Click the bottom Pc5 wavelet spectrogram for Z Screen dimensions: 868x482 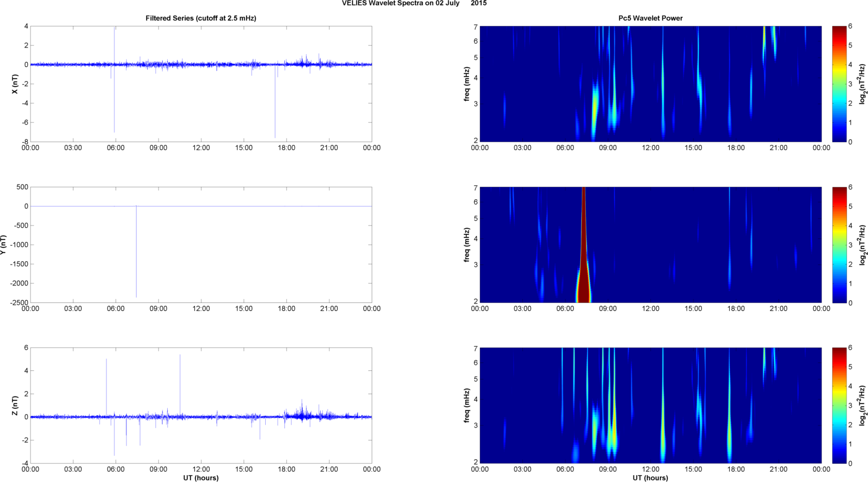(650, 406)
